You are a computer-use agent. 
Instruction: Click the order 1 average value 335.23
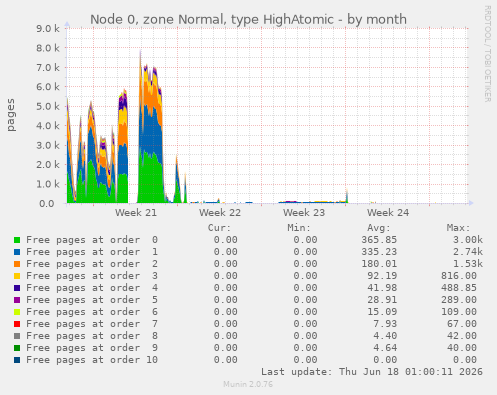pyautogui.click(x=379, y=252)
